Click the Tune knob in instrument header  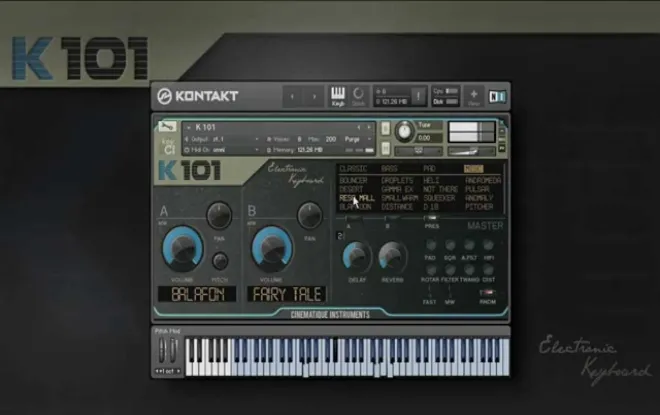(x=405, y=131)
